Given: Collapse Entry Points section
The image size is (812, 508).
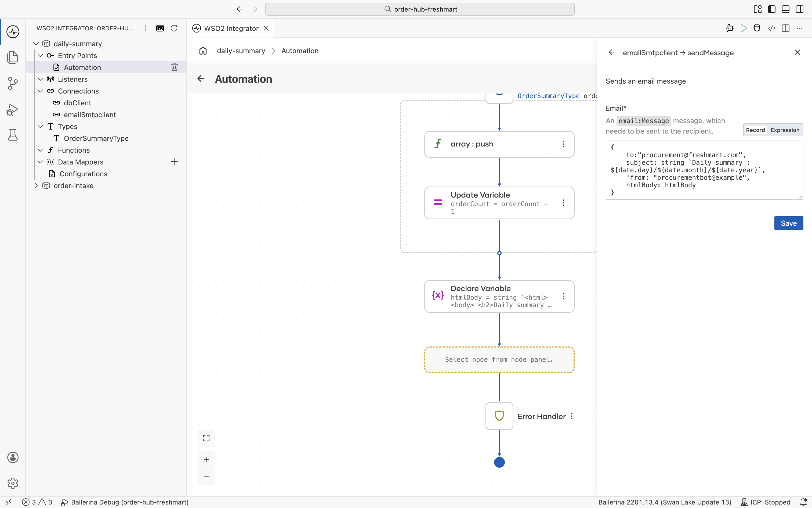Looking at the screenshot, I should coord(40,55).
